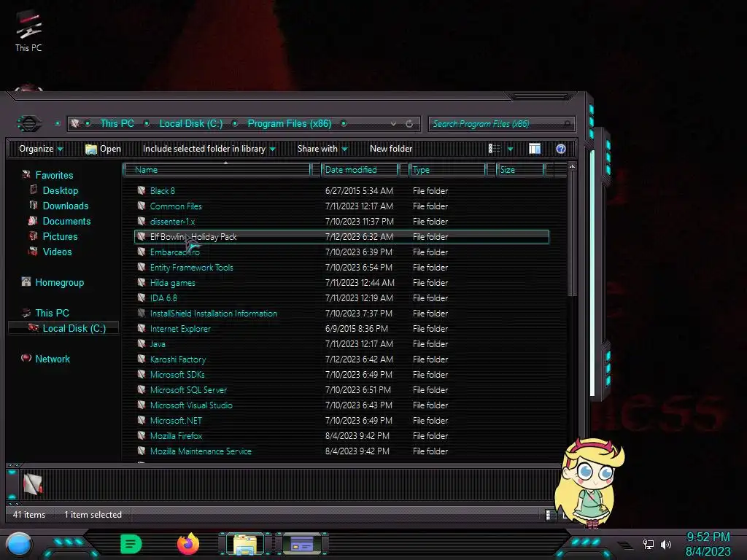Change the view layout icon
747x560 pixels.
pos(494,149)
